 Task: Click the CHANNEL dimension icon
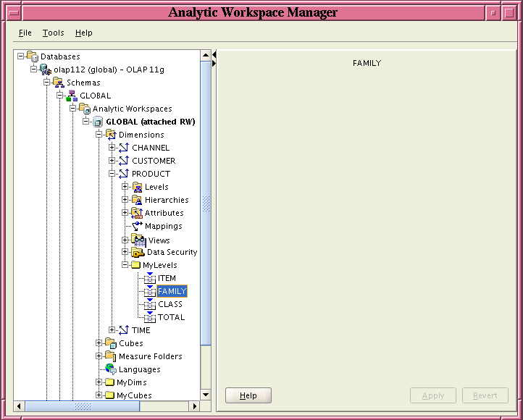pos(124,148)
